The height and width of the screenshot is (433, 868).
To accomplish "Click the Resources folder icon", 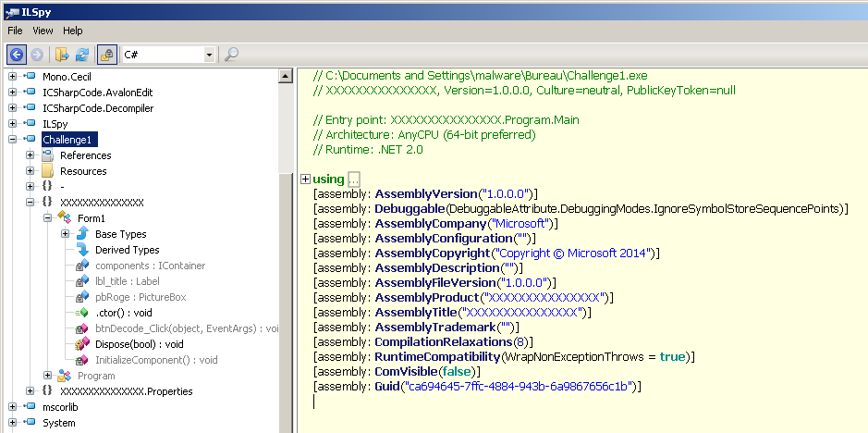I will (x=47, y=171).
